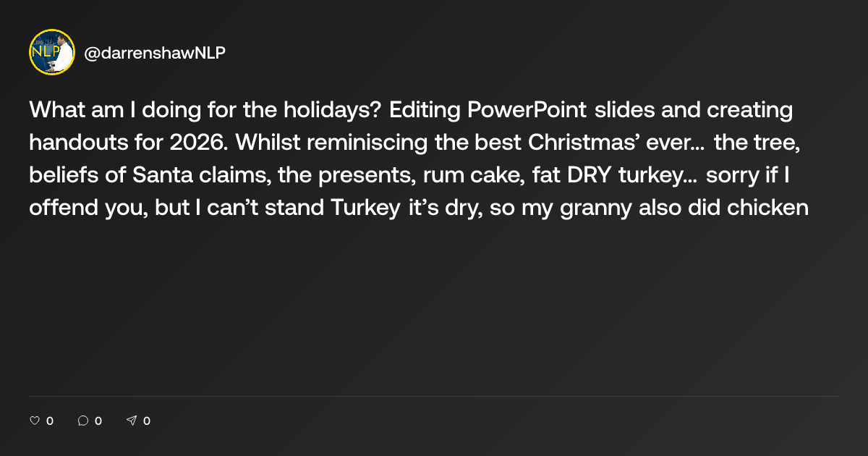Share the post via paper plane icon
Viewport: 868px width, 456px height.
point(132,421)
